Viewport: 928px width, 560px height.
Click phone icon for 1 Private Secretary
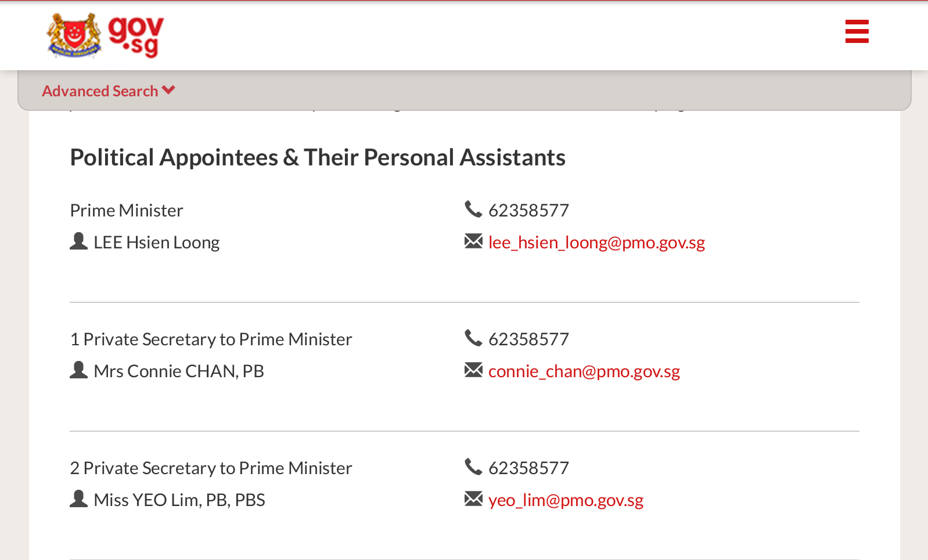(x=473, y=338)
